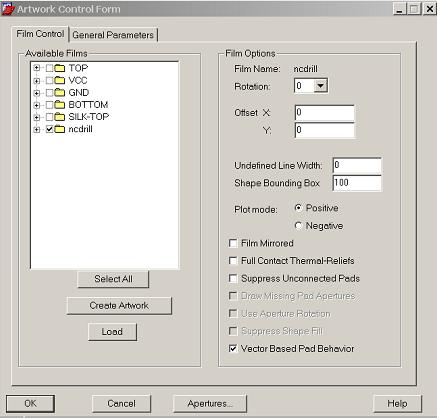This screenshot has height=418, width=437.
Task: Click the VCC film folder icon
Action: 60,80
